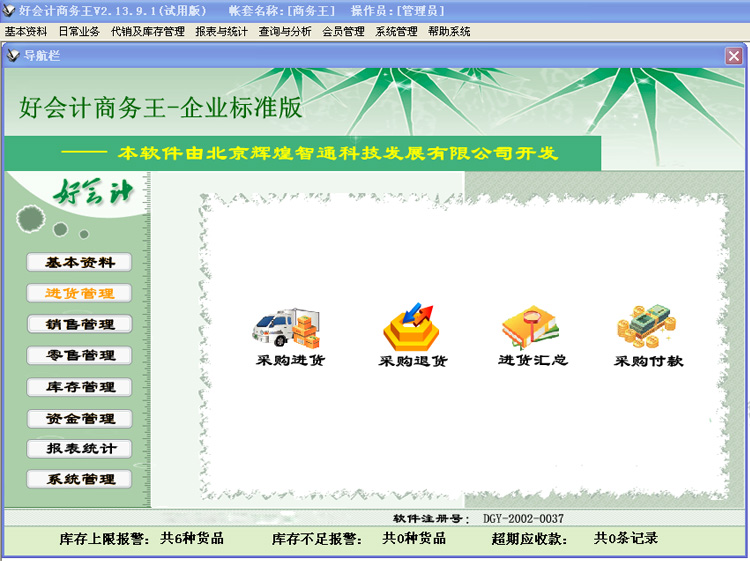This screenshot has height=561, width=750.
Task: Click 共0条记录 overdue receivables
Action: (626, 538)
